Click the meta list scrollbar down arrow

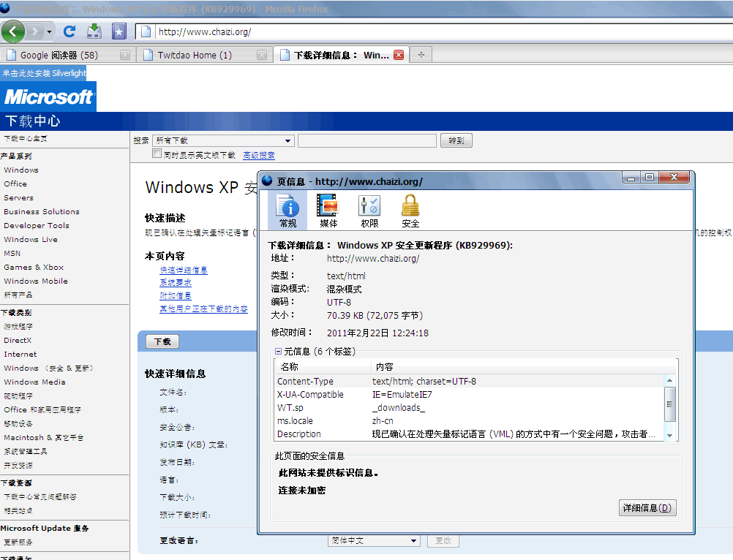[670, 435]
